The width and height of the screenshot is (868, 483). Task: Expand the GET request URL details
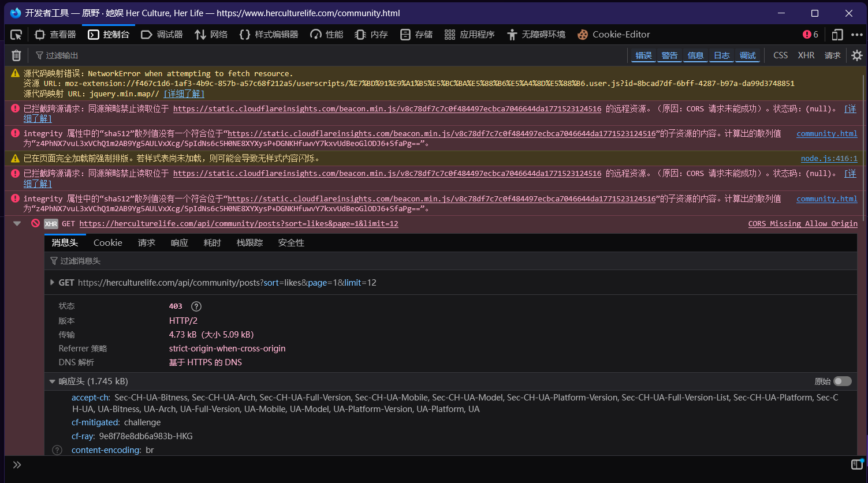53,283
